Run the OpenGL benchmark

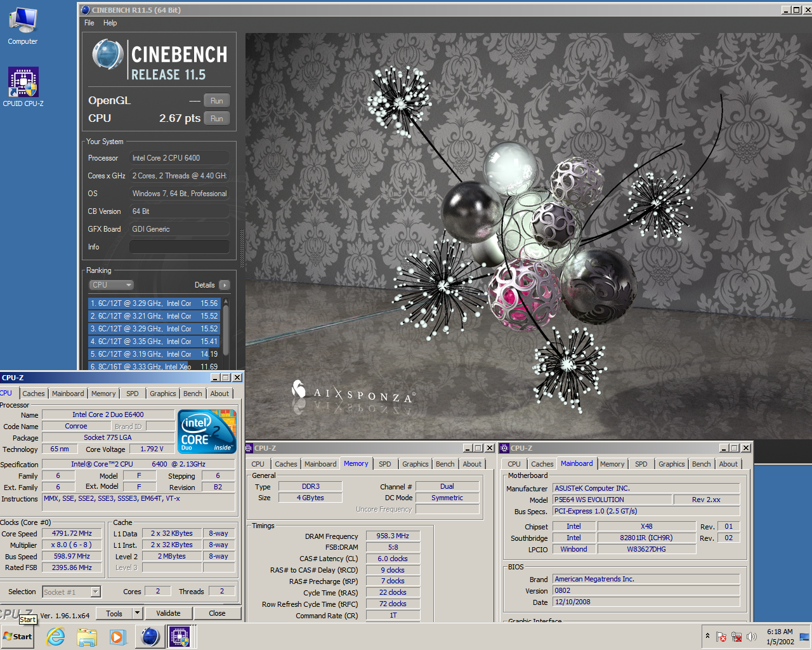click(217, 101)
